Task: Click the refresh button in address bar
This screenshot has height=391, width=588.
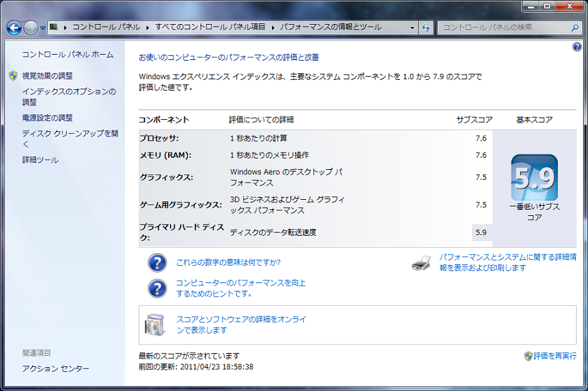Action: coord(425,28)
